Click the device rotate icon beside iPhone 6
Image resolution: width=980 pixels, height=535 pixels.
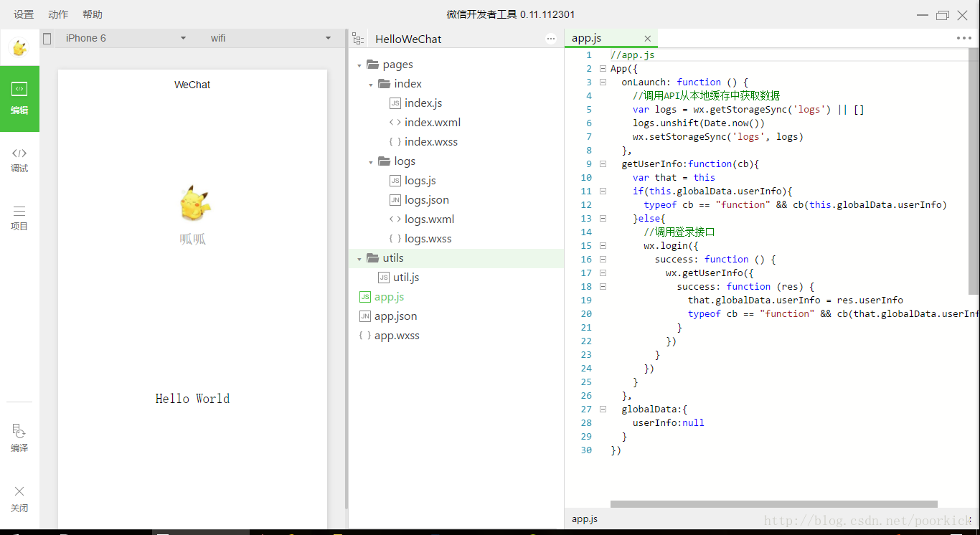coord(47,39)
